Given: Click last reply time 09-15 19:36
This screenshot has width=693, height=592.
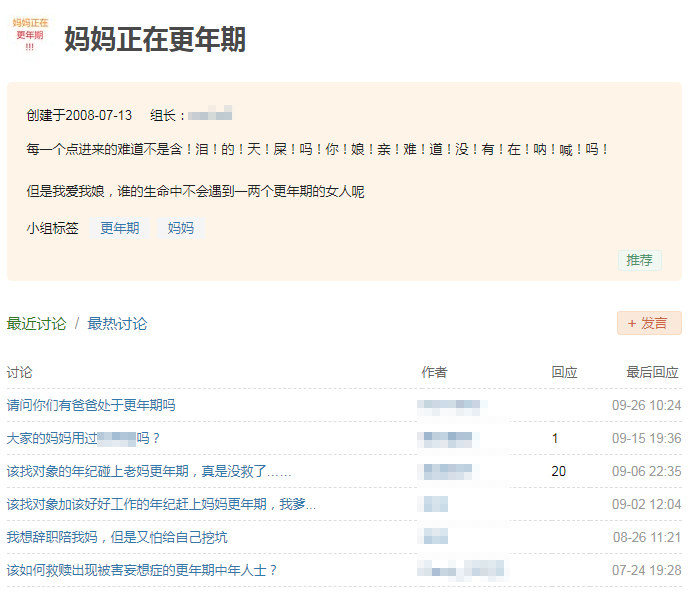Looking at the screenshot, I should point(647,439).
